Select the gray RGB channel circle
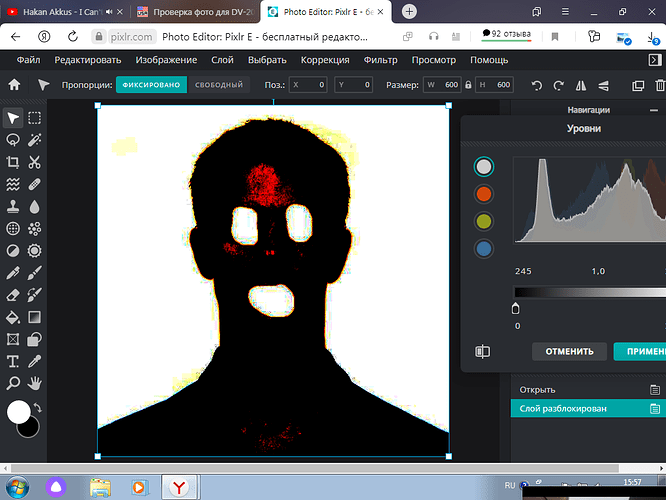 pyautogui.click(x=484, y=167)
